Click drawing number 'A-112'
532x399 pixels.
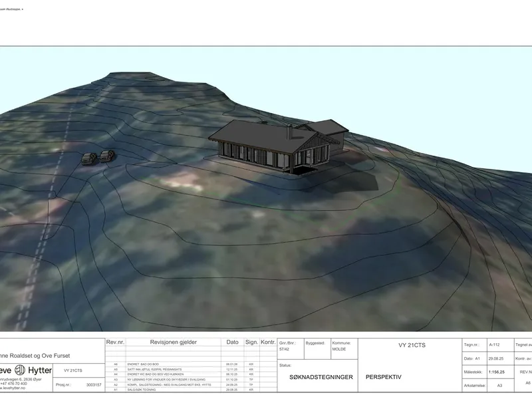494,344
